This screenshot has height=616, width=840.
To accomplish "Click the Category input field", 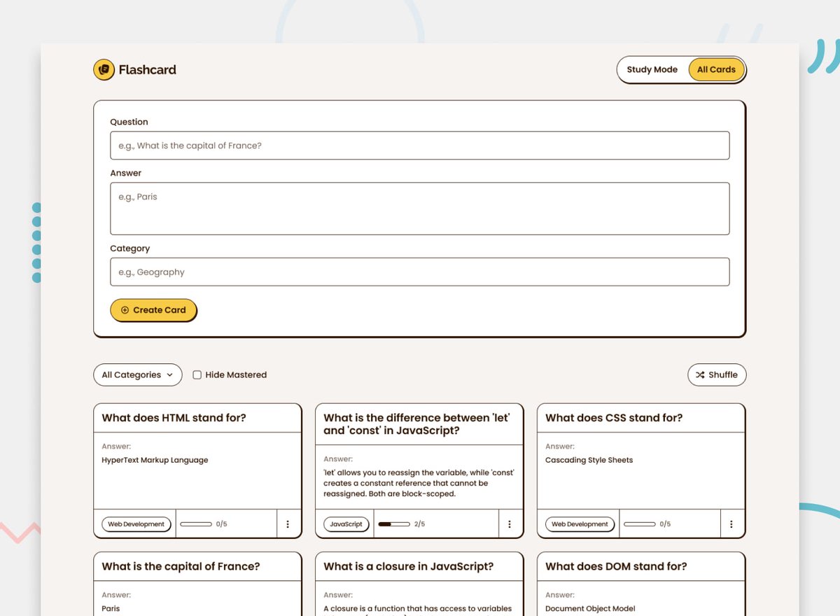I will (420, 272).
